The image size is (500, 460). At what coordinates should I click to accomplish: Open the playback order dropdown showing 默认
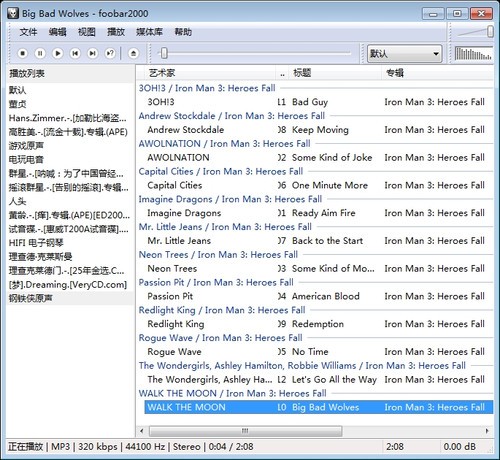(405, 54)
